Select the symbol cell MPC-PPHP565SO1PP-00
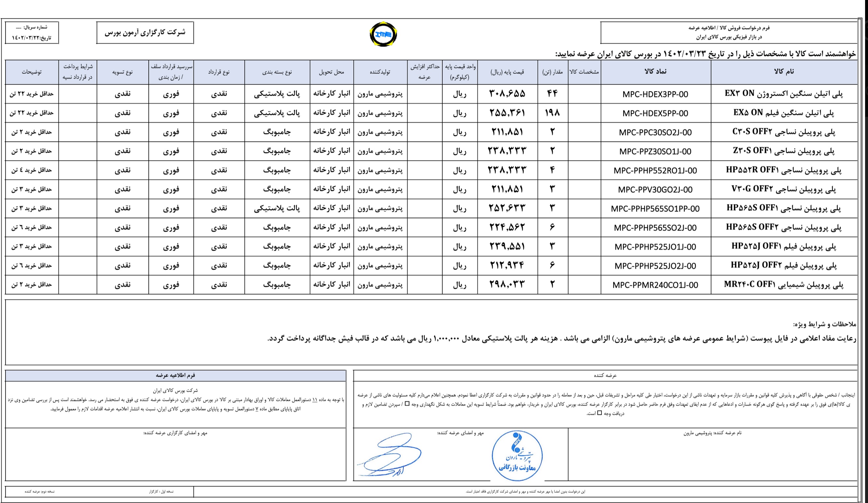The image size is (868, 503). pyautogui.click(x=655, y=208)
